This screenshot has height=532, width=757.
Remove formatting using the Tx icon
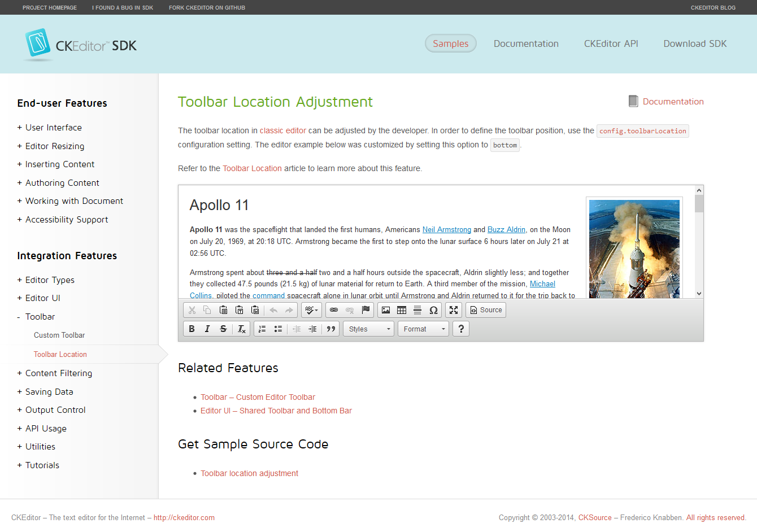point(241,329)
